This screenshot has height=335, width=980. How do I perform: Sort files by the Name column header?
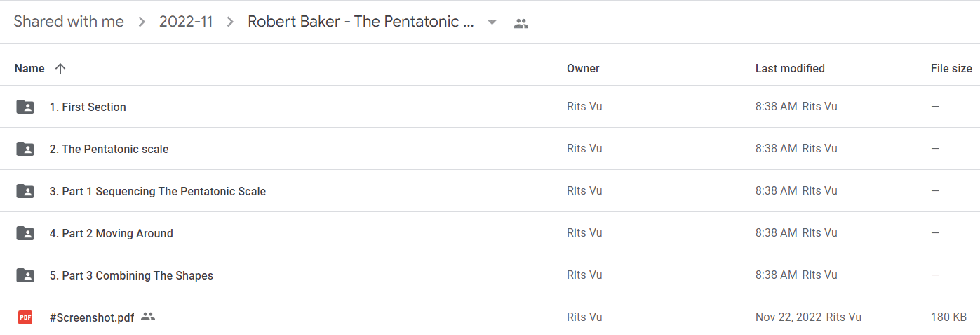point(29,68)
